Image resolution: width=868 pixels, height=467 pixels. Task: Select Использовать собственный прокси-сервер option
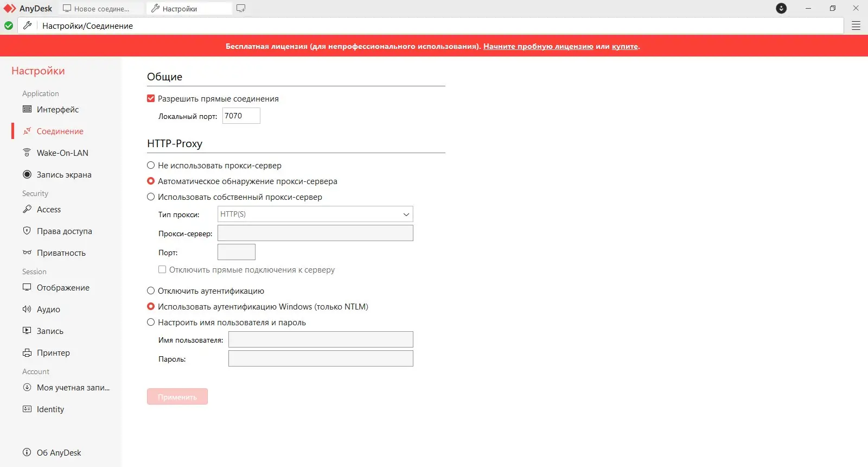click(x=151, y=197)
